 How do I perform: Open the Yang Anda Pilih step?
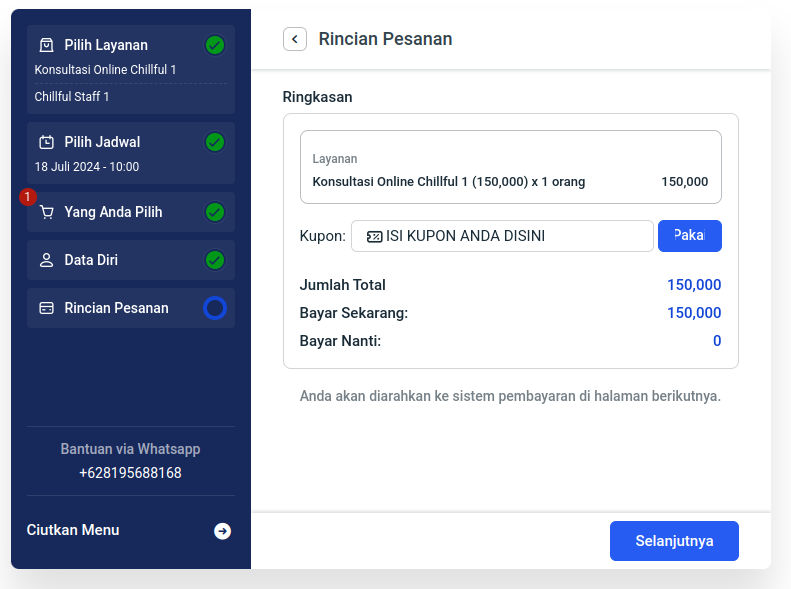[x=113, y=212]
